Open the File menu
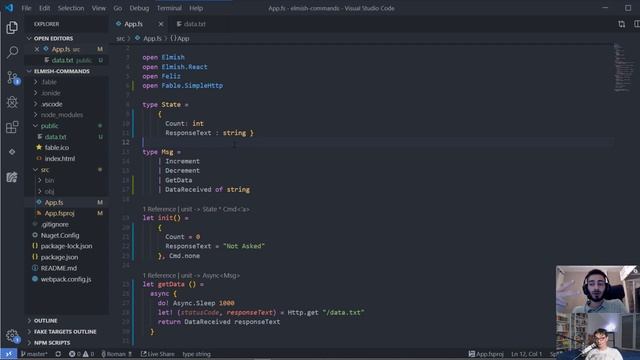 (26, 8)
